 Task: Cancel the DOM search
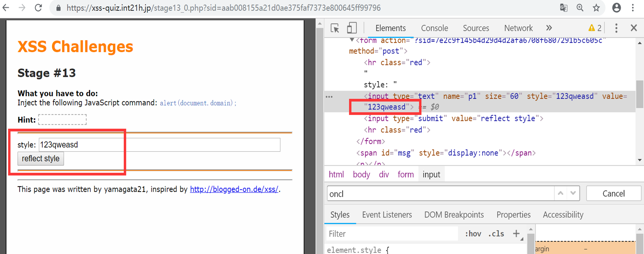pos(614,193)
